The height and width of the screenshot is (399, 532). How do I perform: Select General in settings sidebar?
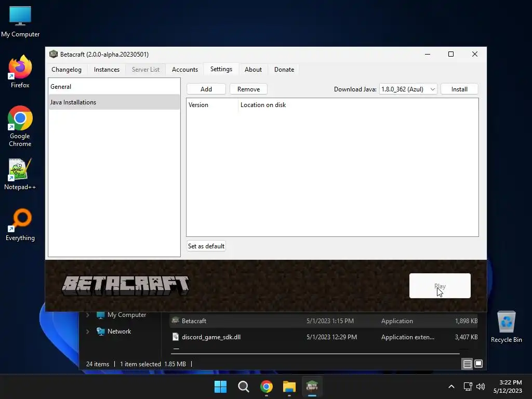(114, 87)
